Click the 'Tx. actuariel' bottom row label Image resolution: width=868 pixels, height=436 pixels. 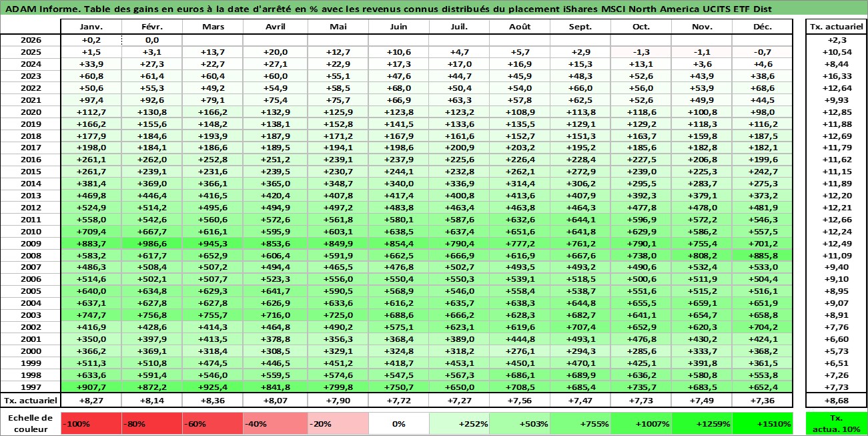31,401
